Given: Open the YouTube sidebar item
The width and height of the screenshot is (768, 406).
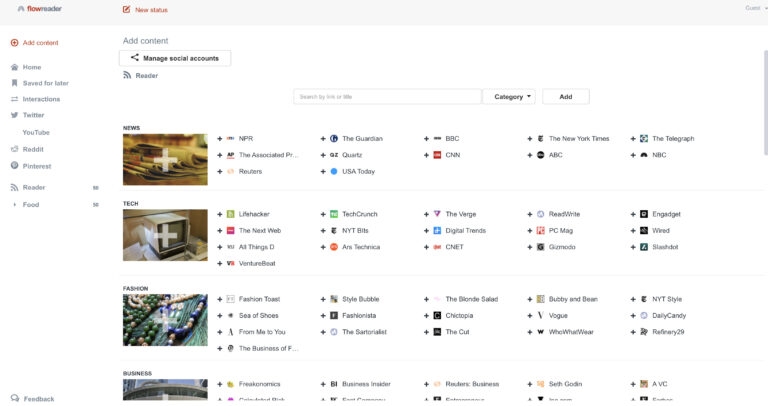Looking at the screenshot, I should click(36, 132).
